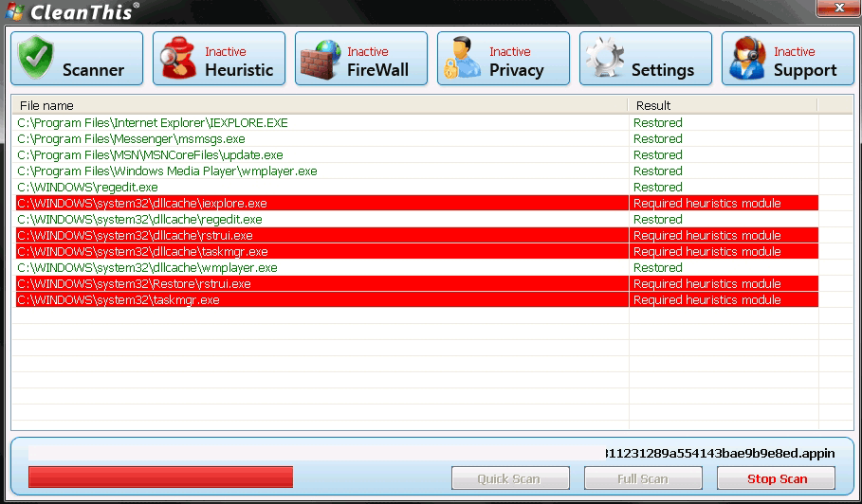Select the FireWall globe-and-brick icon
The image size is (862, 504).
tap(320, 59)
